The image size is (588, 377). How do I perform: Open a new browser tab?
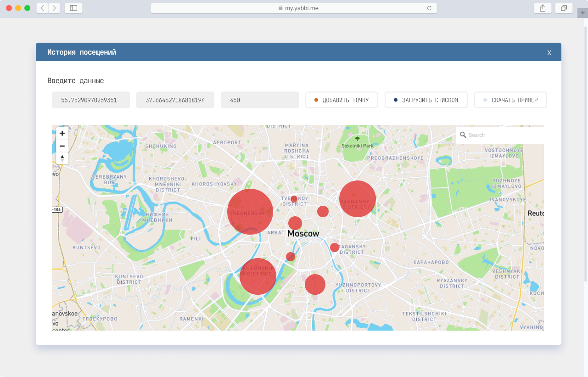[583, 13]
